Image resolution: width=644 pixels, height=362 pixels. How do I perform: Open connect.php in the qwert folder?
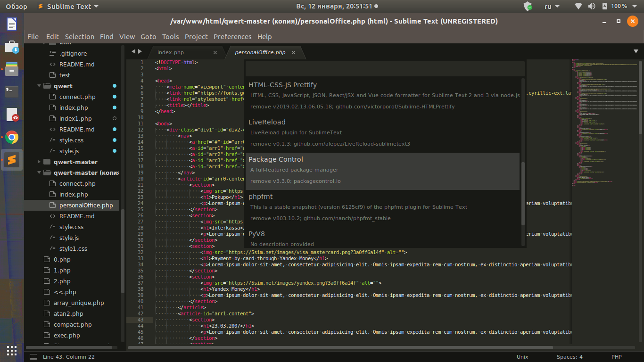coord(77,97)
